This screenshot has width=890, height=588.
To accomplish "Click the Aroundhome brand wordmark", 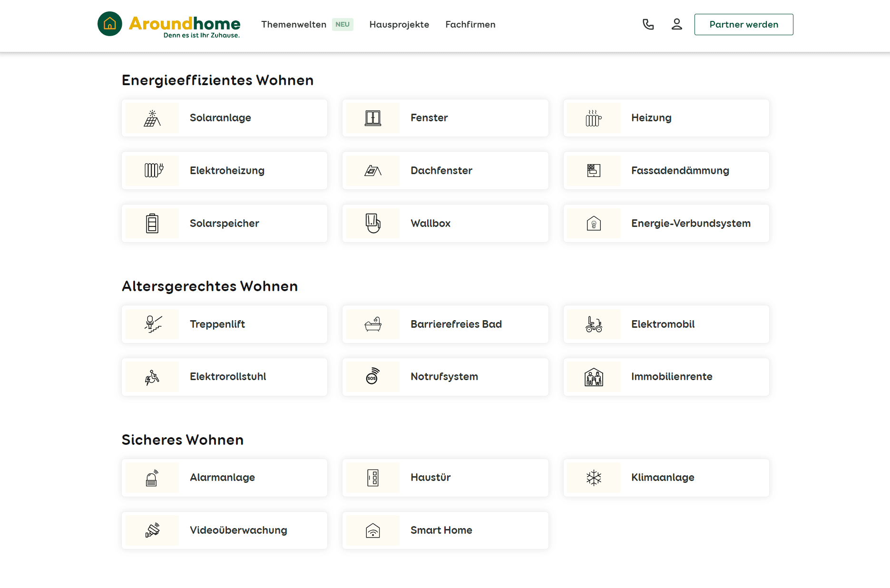I will 185,23.
